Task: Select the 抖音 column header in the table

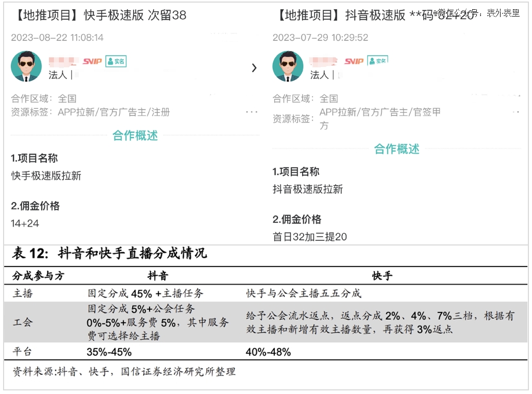Action: click(x=158, y=276)
